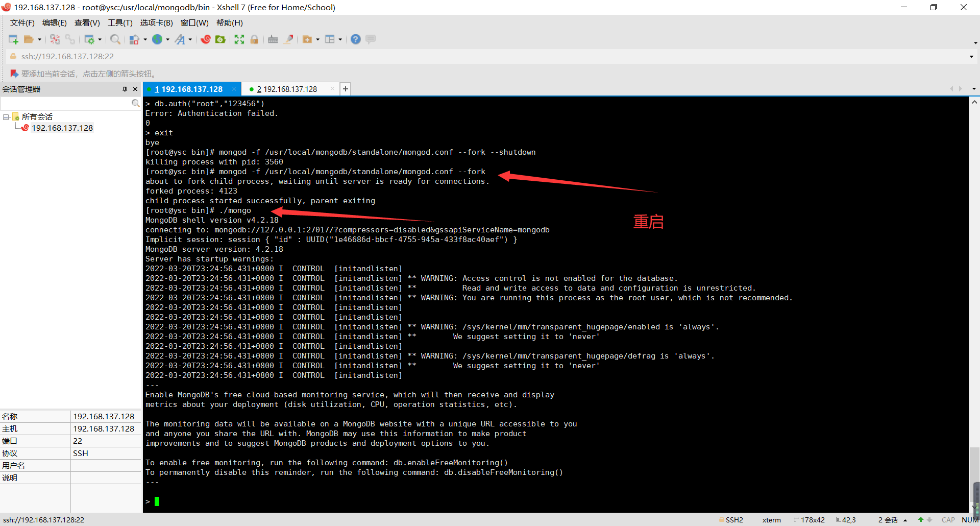Click the 名称 value 192.168.137.128 cell
The height and width of the screenshot is (526, 980).
106,417
